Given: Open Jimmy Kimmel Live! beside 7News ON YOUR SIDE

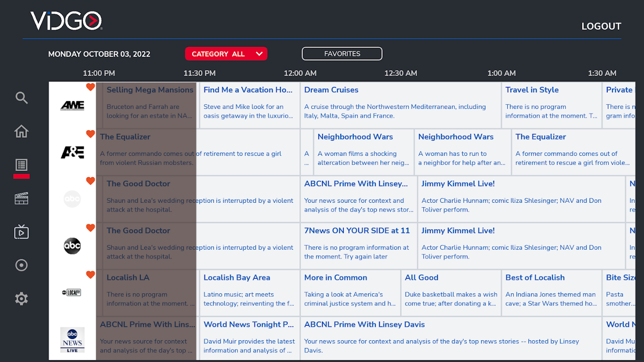Looking at the screenshot, I should click(521, 246).
